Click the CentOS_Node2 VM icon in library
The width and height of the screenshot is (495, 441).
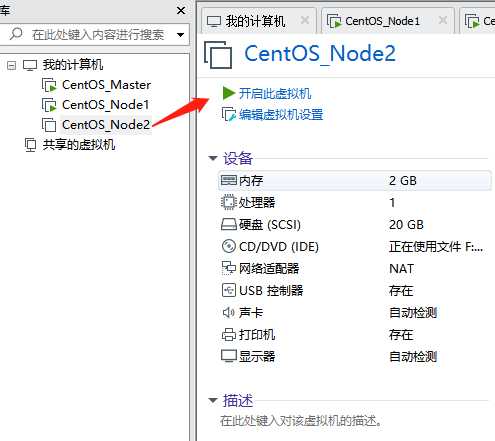[49, 125]
